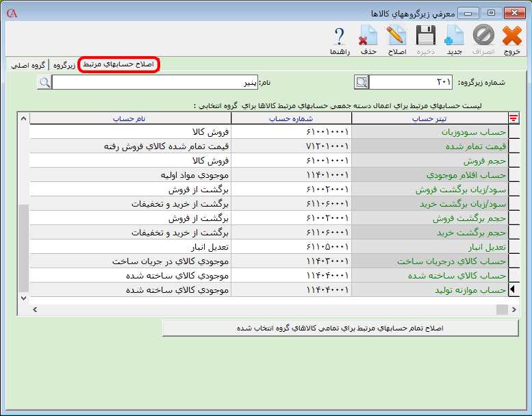Click account number ۱۱۴۰۱۰۰۰۱ cell
The height and width of the screenshot is (416, 532).
292,175
